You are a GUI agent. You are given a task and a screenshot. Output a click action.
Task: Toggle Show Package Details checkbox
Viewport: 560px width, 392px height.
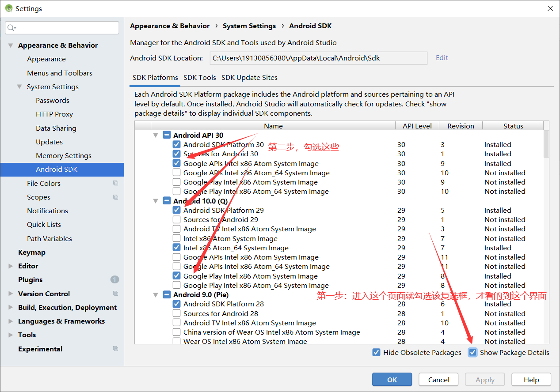click(x=473, y=352)
